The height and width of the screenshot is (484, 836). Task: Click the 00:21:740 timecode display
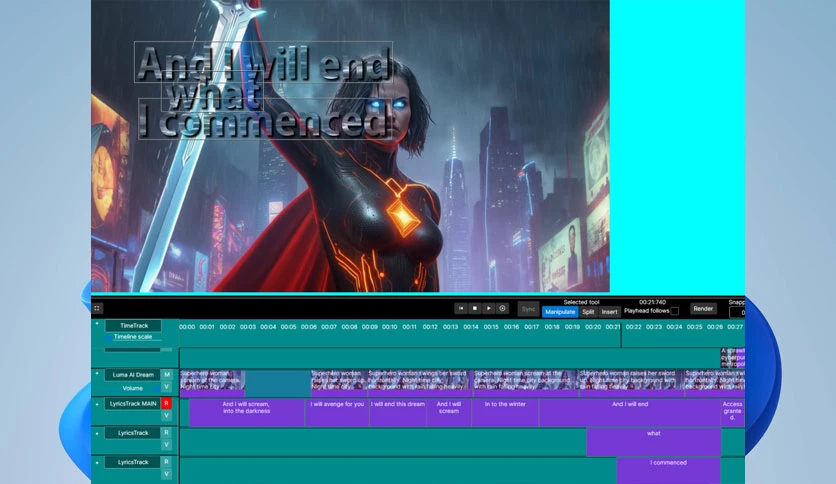[652, 302]
